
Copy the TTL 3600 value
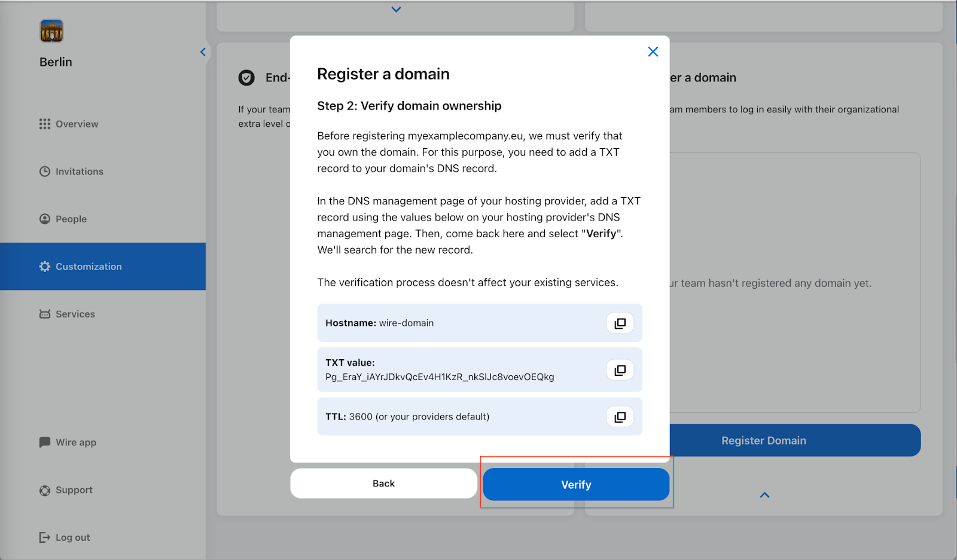620,417
